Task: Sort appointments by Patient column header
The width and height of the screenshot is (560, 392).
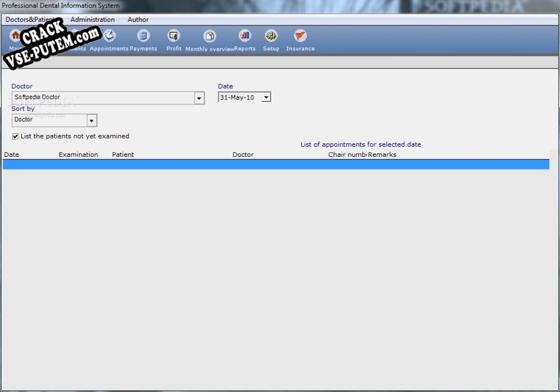Action: click(123, 154)
